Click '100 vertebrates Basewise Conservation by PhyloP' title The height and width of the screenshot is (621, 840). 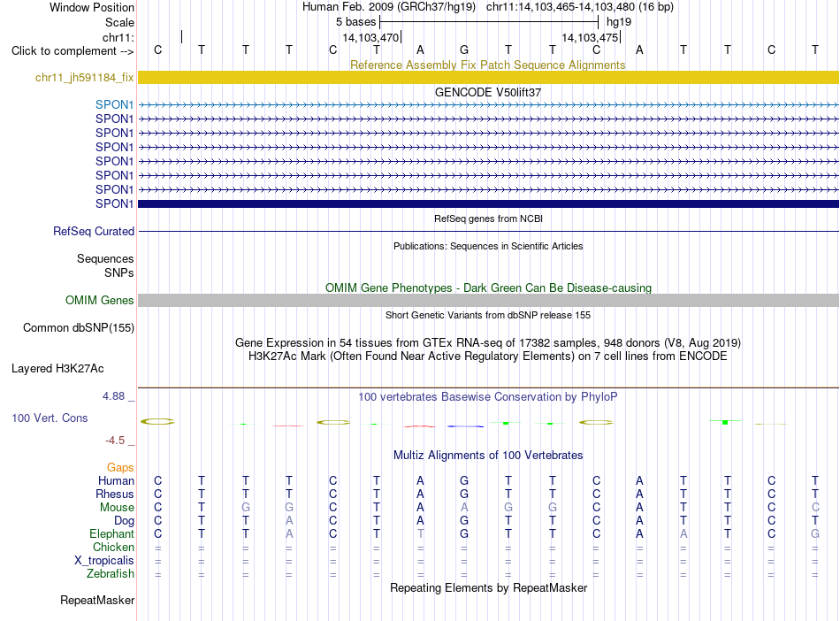coord(488,397)
